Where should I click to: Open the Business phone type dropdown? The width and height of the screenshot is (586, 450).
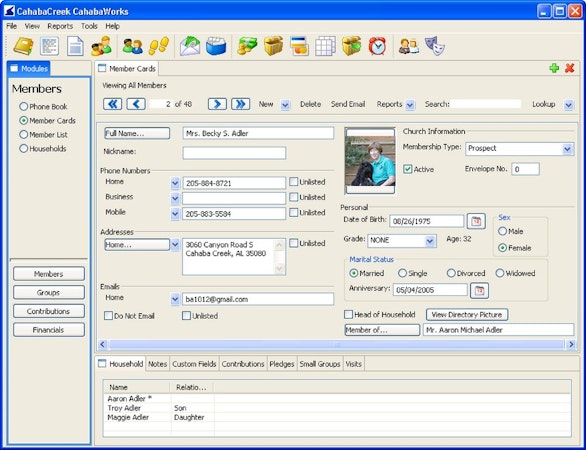pos(175,198)
